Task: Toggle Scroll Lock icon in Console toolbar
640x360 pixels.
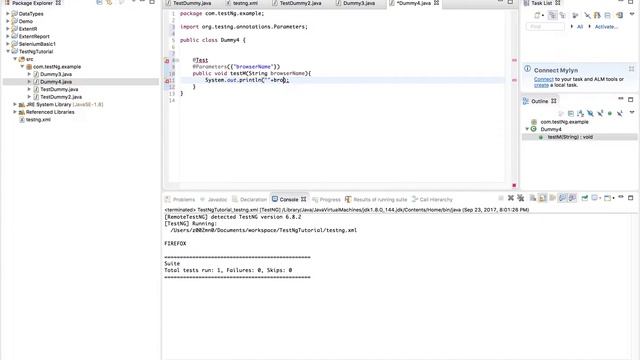Action: pos(543,198)
